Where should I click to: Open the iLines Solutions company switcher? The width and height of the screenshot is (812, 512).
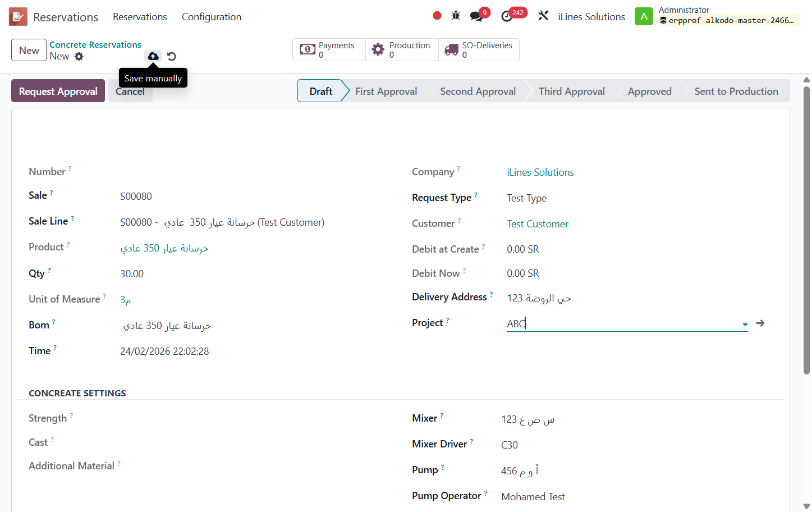tap(591, 17)
